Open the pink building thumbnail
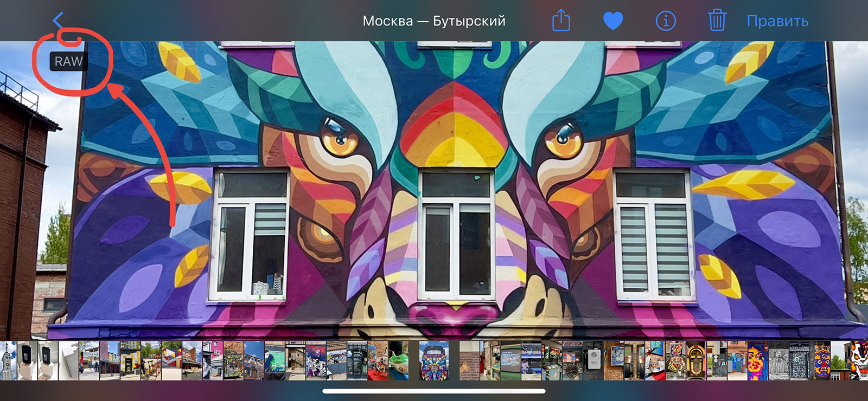868x401 pixels. point(213,360)
